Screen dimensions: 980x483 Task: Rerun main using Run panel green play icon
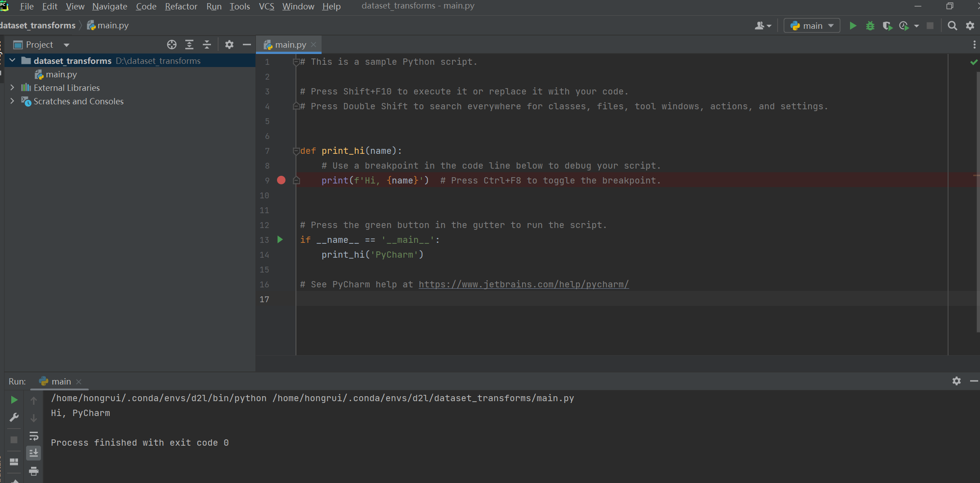[14, 400]
